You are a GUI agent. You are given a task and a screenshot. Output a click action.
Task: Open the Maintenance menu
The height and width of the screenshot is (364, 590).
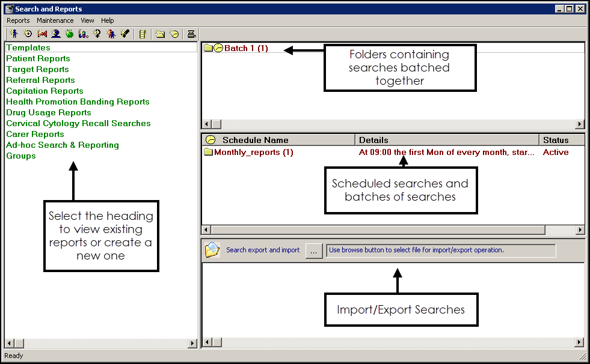[x=55, y=20]
